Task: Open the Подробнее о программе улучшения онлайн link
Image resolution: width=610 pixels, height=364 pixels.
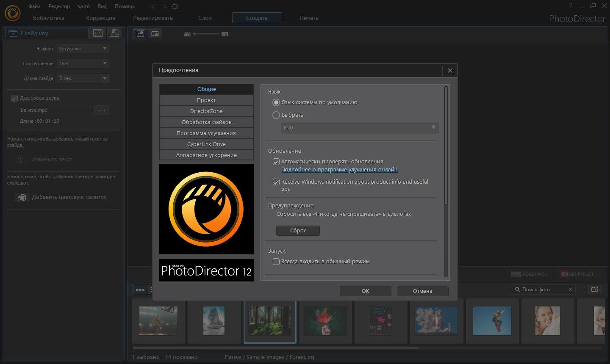Action: 339,170
